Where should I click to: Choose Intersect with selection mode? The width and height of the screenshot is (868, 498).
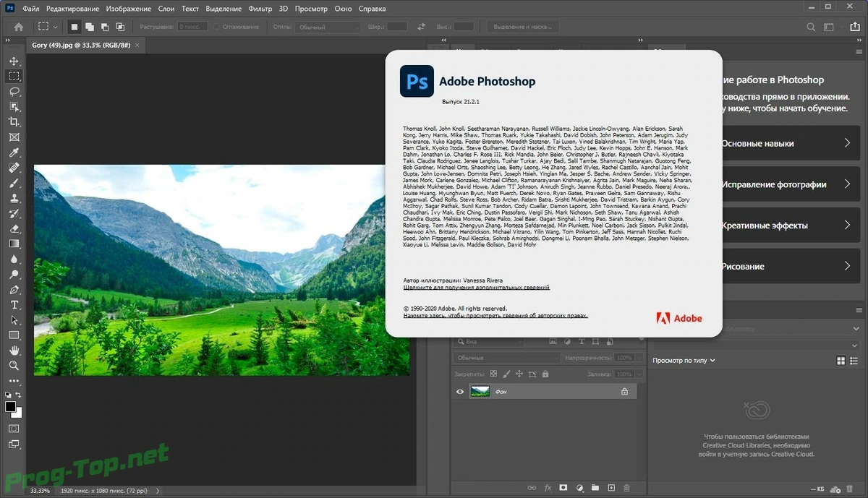click(x=120, y=27)
